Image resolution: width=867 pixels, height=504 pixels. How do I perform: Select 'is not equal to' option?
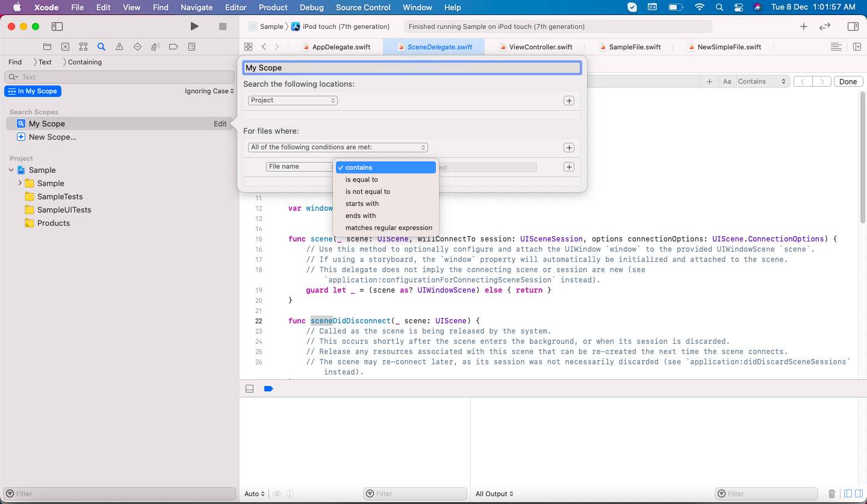point(385,191)
